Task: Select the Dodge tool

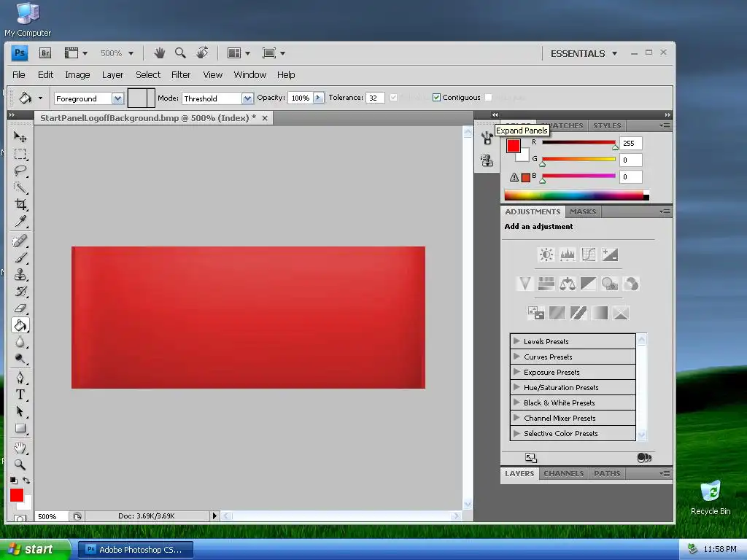Action: (x=20, y=359)
